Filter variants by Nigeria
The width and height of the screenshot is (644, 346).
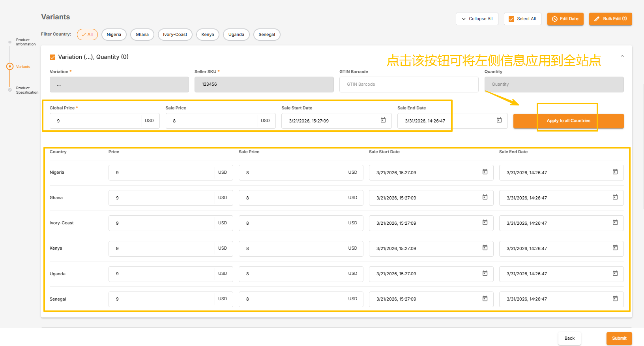pyautogui.click(x=114, y=35)
